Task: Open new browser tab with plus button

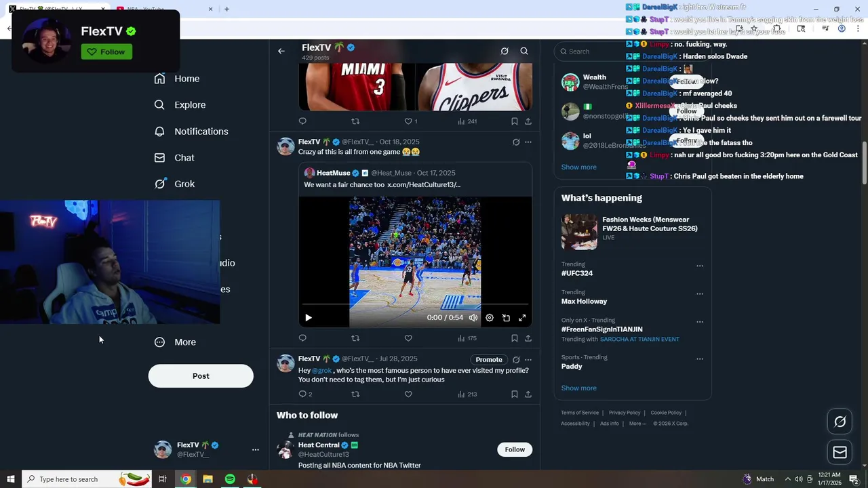Action: point(226,9)
